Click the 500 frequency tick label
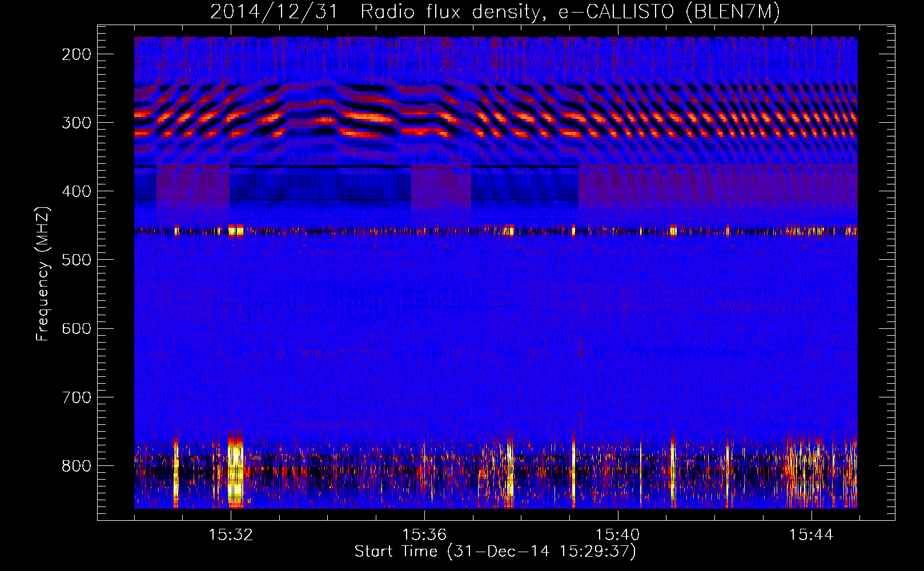The width and height of the screenshot is (924, 571). click(x=77, y=260)
